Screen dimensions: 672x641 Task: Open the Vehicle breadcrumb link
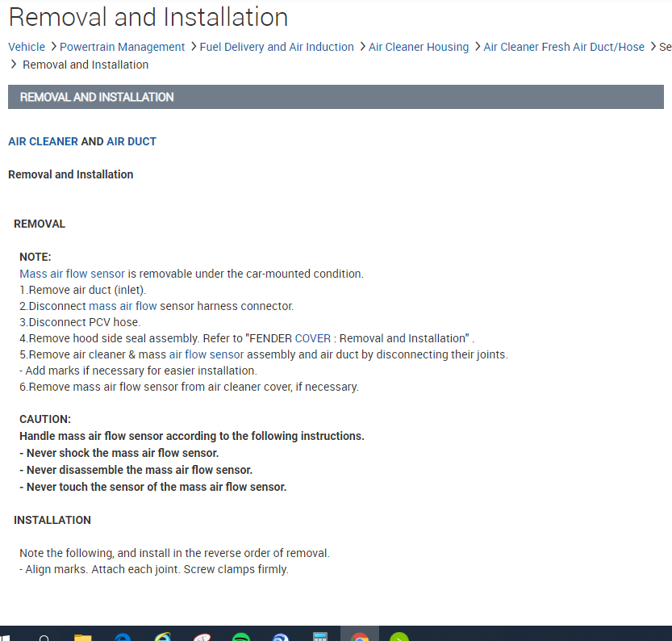tap(27, 47)
